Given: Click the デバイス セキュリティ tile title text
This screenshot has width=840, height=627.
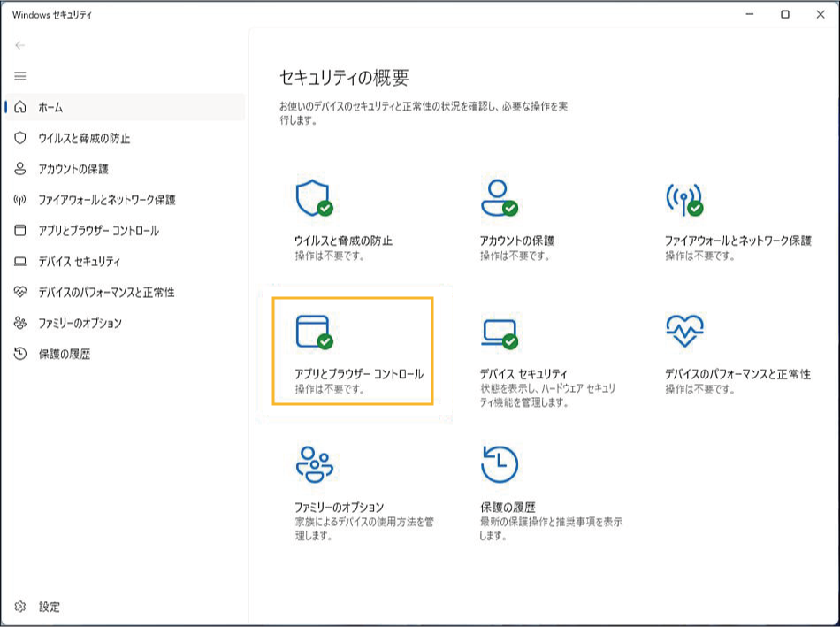Looking at the screenshot, I should (523, 374).
